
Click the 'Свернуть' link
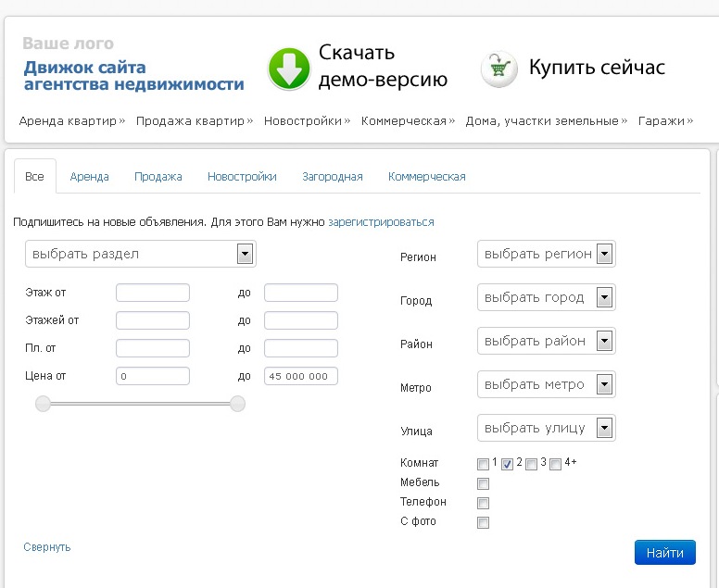click(47, 547)
